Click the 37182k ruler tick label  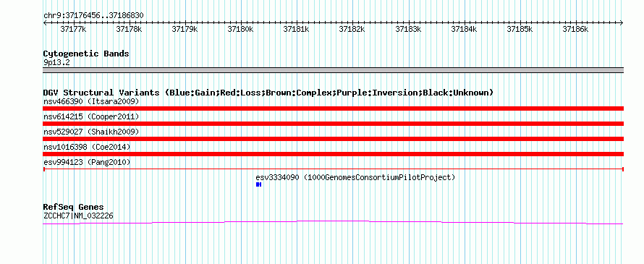tap(352, 29)
